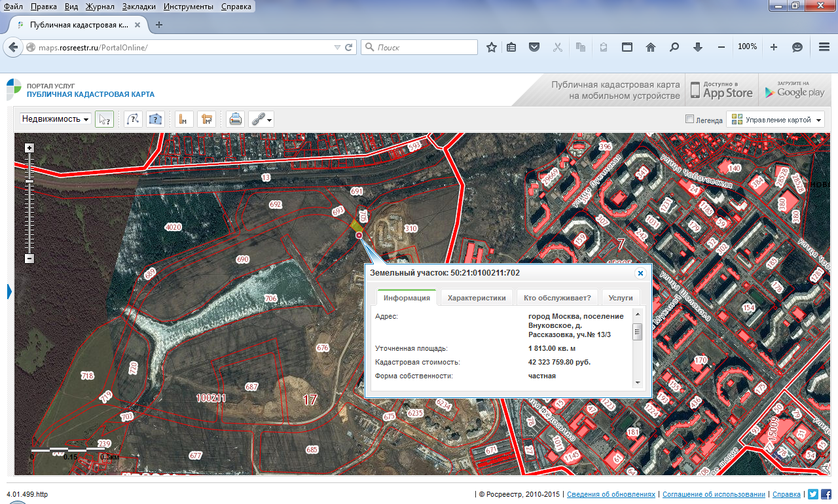The image size is (838, 504).
Task: Enable the Легенда checkbox
Action: click(x=689, y=119)
